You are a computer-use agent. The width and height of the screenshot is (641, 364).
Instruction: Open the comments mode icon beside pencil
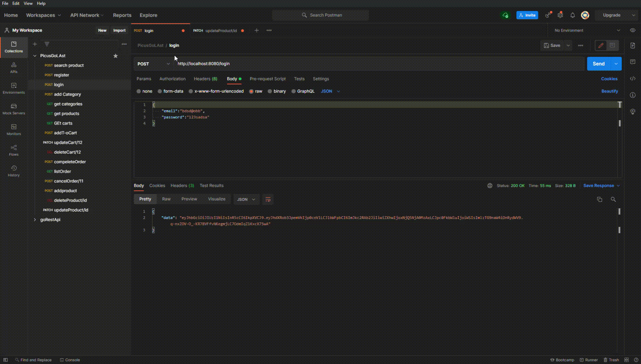click(612, 45)
